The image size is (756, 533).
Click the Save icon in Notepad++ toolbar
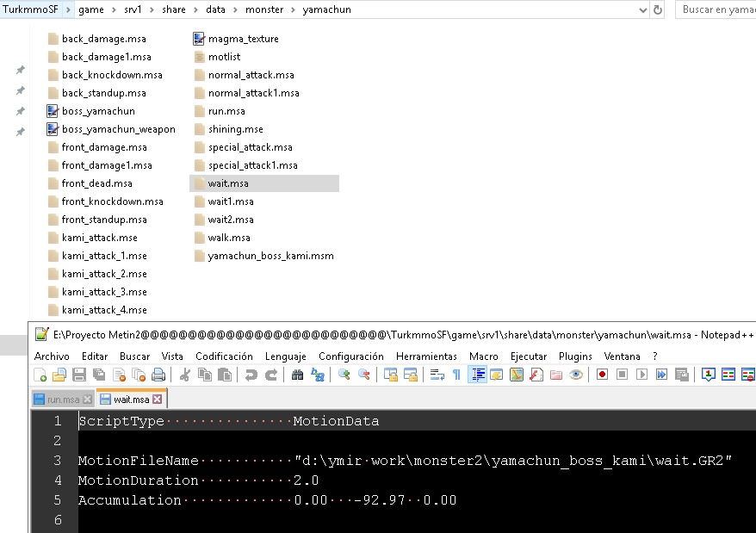79,375
